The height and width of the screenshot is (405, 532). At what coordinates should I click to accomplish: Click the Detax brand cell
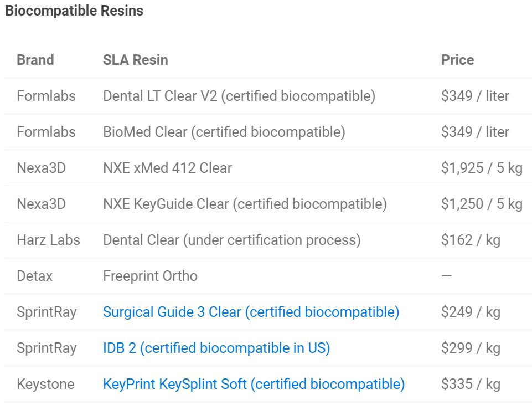(x=35, y=276)
